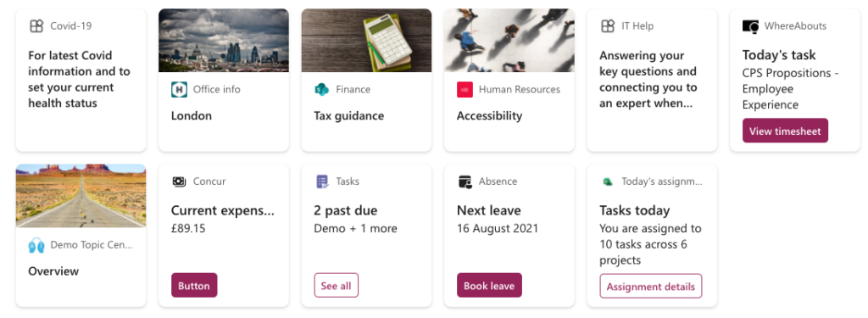
Task: Click the Concur money icon
Action: coord(179,181)
